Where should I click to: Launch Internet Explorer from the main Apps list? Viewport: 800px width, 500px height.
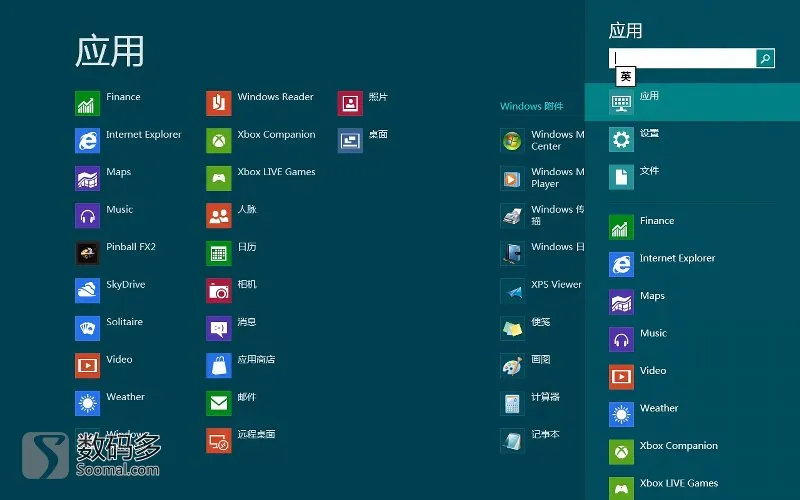click(128, 140)
